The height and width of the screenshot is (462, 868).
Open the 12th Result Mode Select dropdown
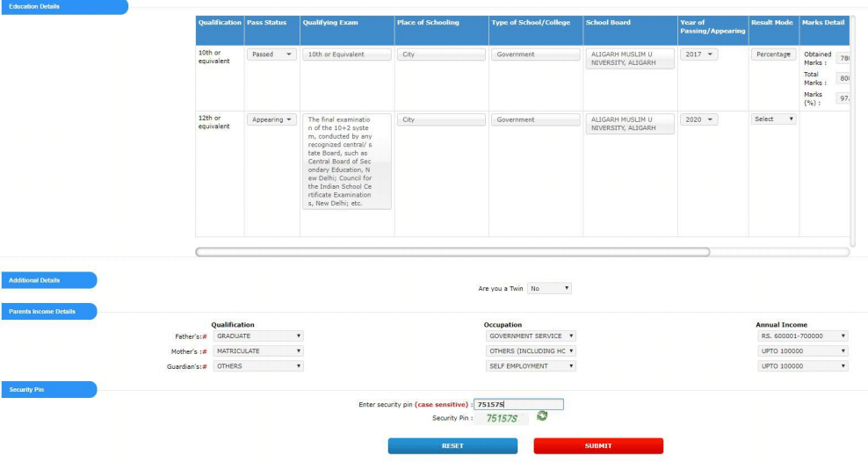pos(773,119)
